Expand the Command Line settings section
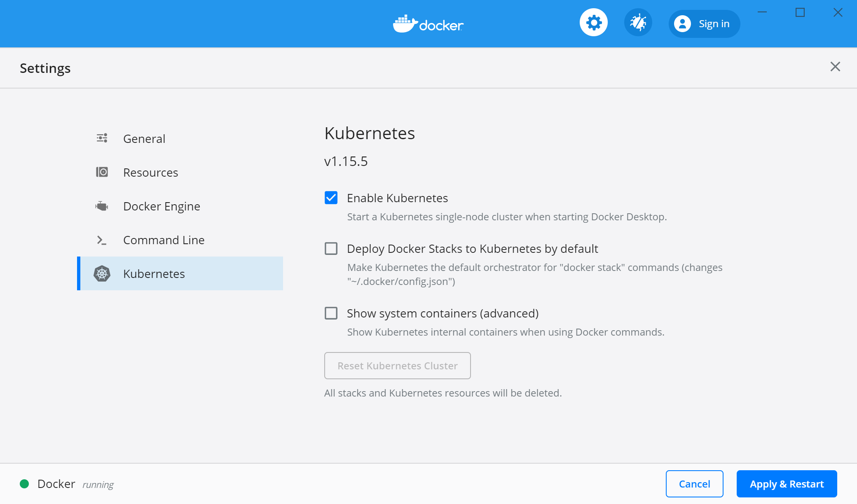The width and height of the screenshot is (857, 504). 164,239
